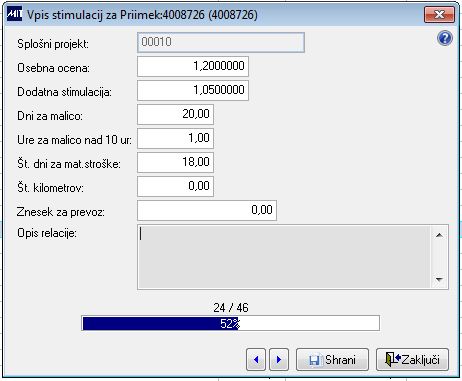Click the Dni za malico label

click(x=50, y=116)
